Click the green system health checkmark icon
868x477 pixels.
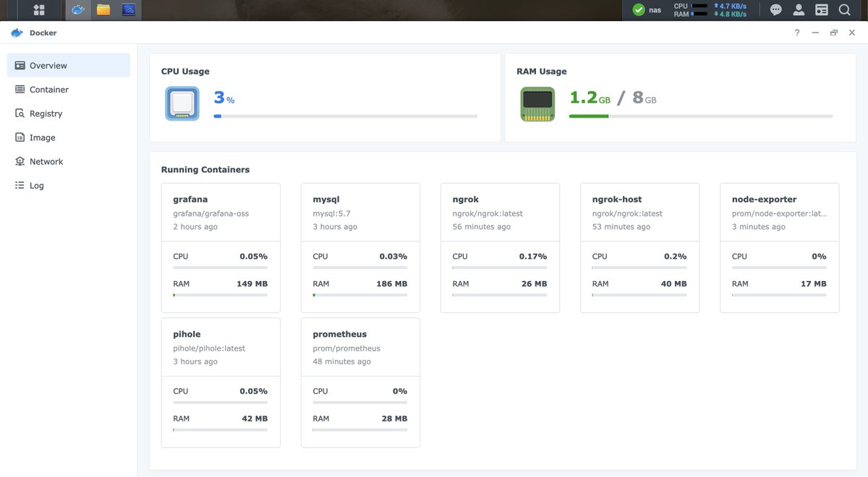[639, 10]
